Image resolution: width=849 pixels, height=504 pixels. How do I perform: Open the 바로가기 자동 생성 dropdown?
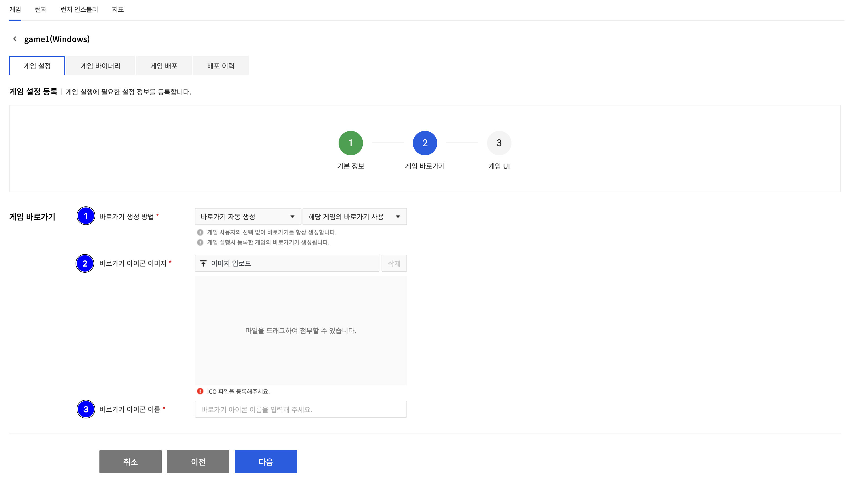coord(248,216)
